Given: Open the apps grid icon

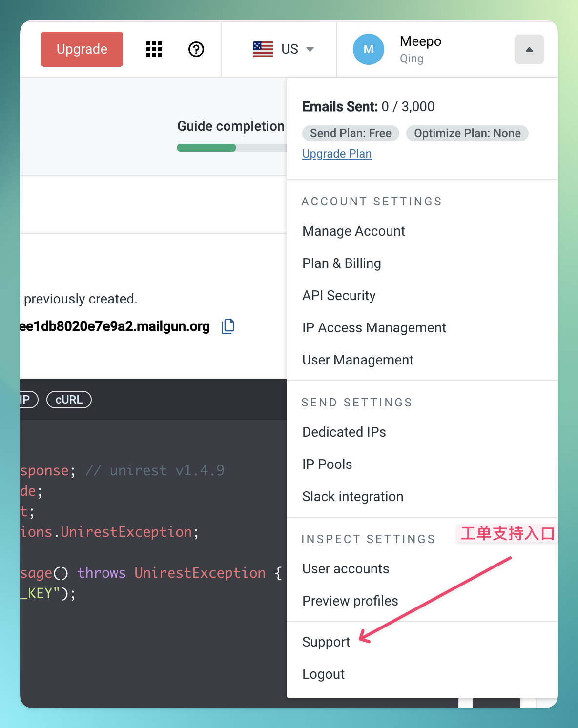Looking at the screenshot, I should click(154, 49).
